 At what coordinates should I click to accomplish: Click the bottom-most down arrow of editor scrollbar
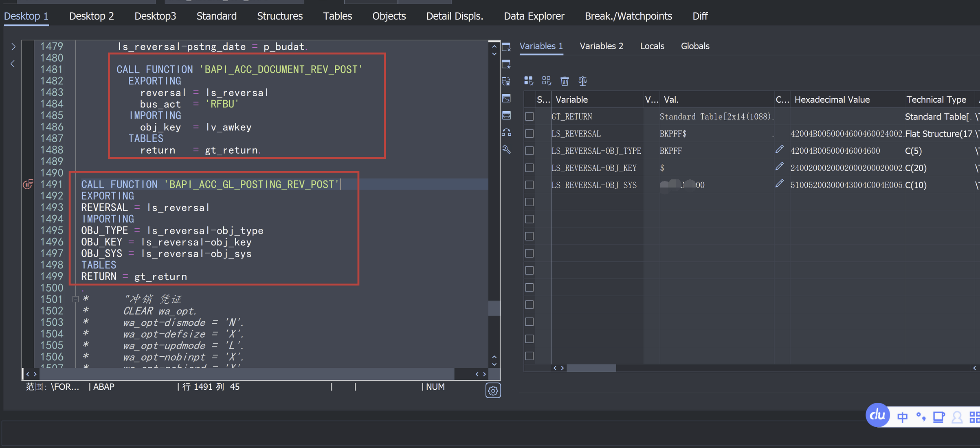[494, 364]
